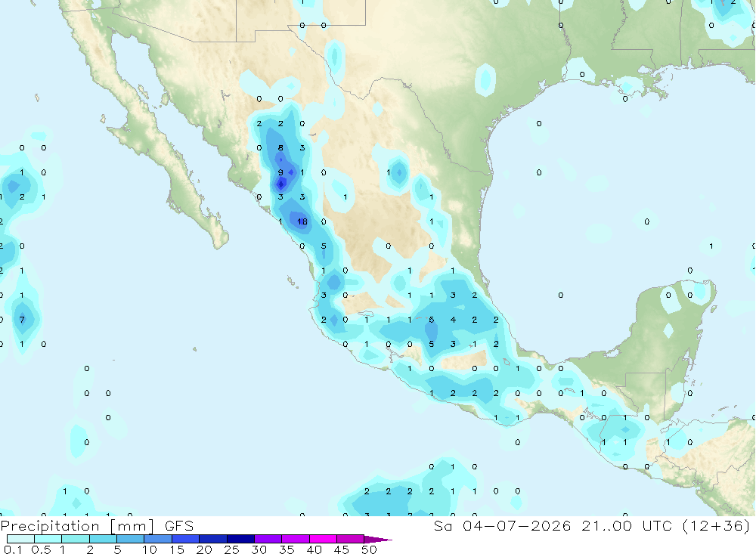Image resolution: width=756 pixels, height=554 pixels.
Task: Click the 'Sa 04-07-2026' date text
Action: coord(503,526)
